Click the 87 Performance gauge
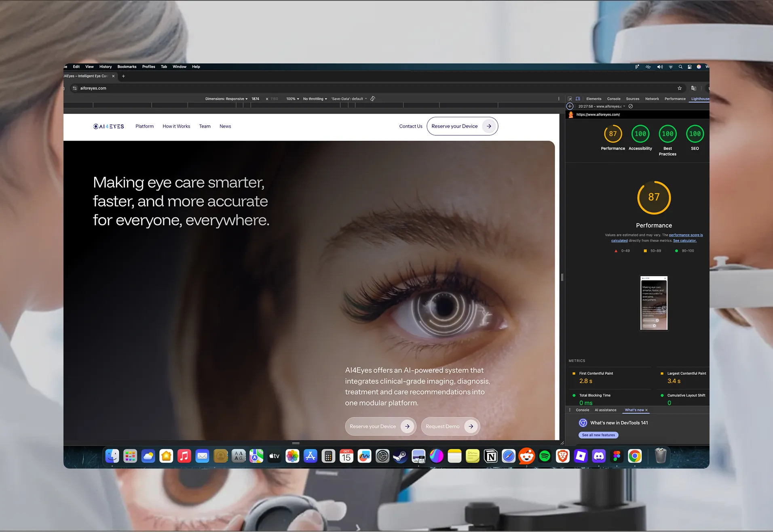 tap(654, 198)
